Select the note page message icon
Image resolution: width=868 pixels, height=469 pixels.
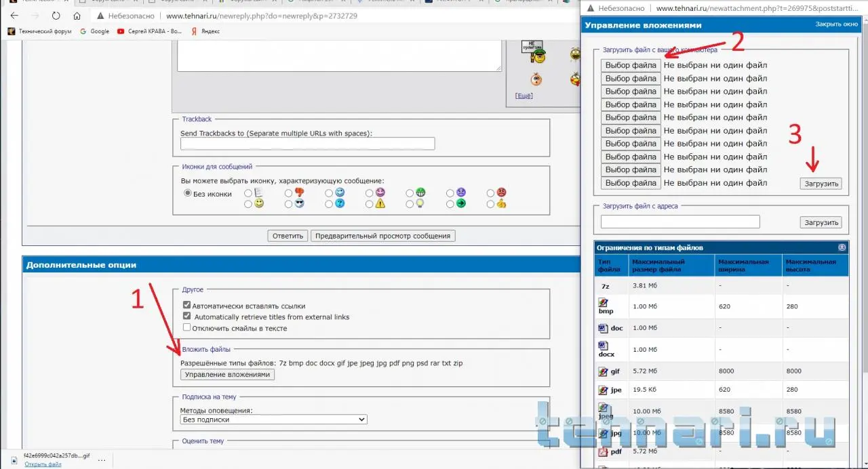[259, 193]
